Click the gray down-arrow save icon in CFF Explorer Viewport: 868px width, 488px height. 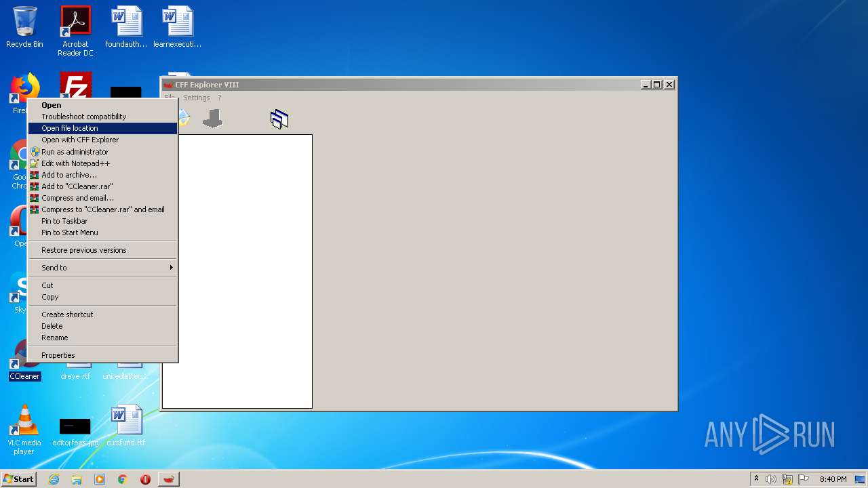[212, 119]
